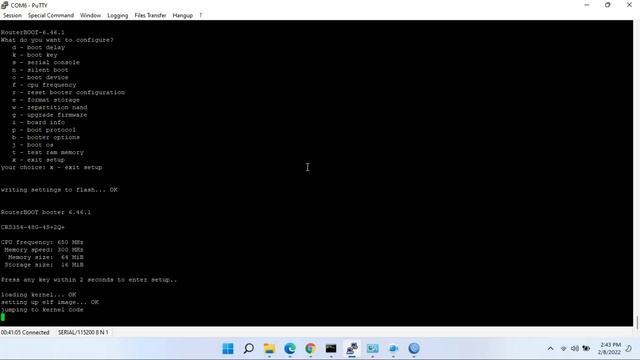Click the 's - serial console' line
Image resolution: width=640 pixels, height=360 pixels.
[46, 62]
